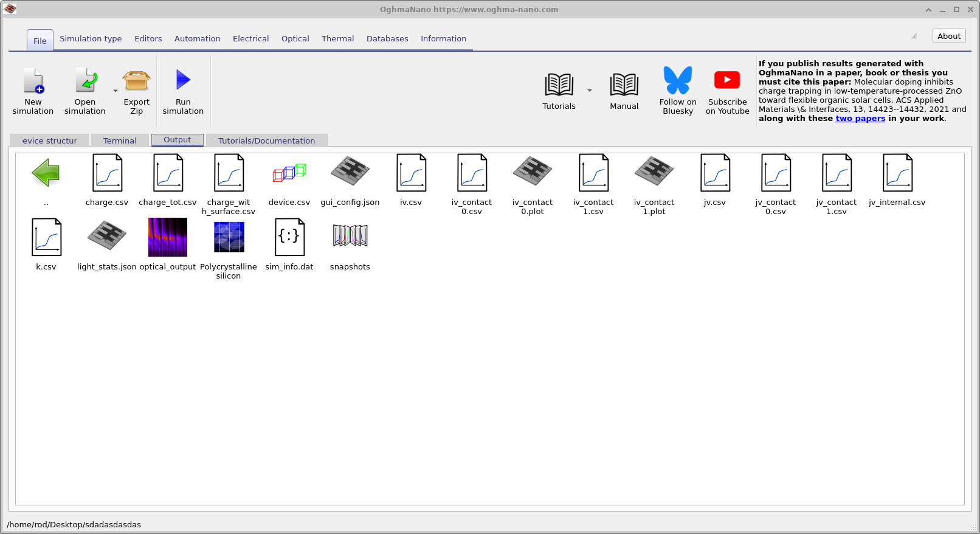Open the Optical ribbon tab
This screenshot has height=534, width=980.
point(295,39)
